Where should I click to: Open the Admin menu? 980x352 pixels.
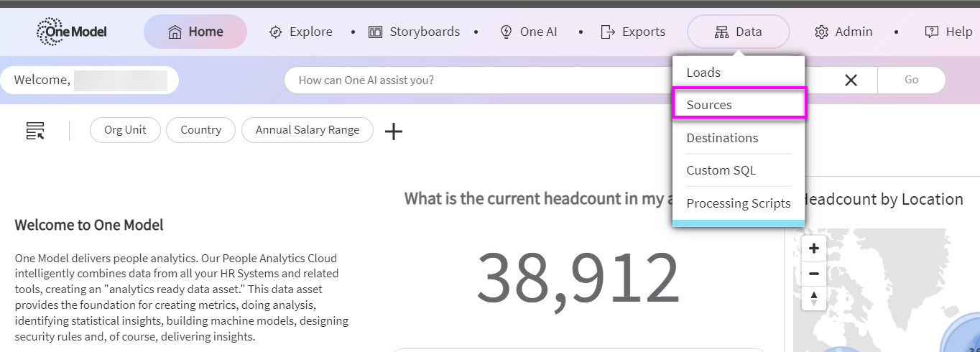point(843,32)
